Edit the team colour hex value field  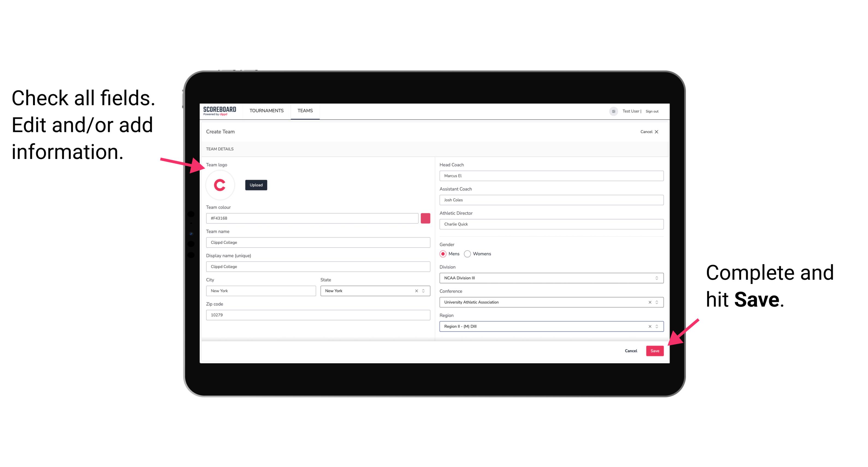[312, 218]
